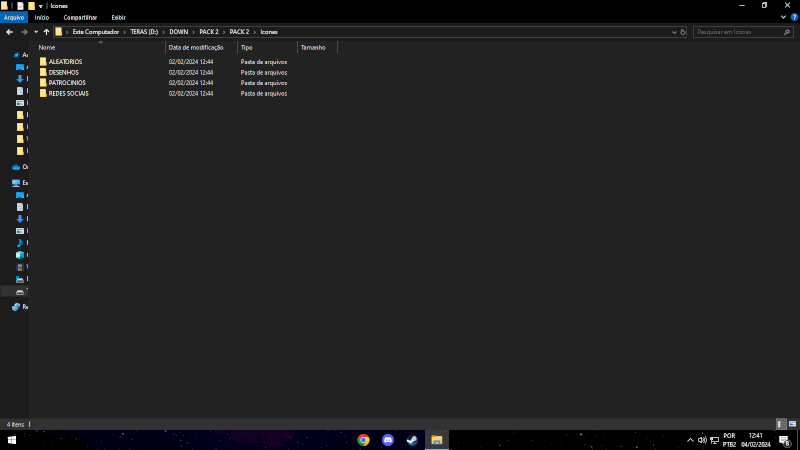Open network status in system tray
Image resolution: width=800 pixels, height=450 pixels.
715,440
